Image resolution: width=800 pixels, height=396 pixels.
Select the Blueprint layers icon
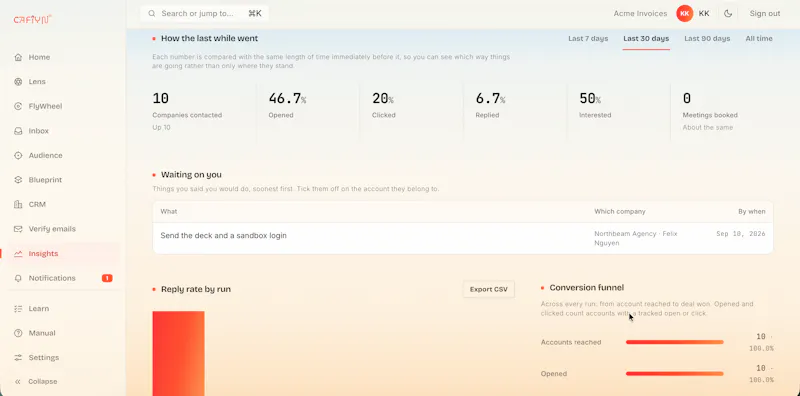click(18, 180)
